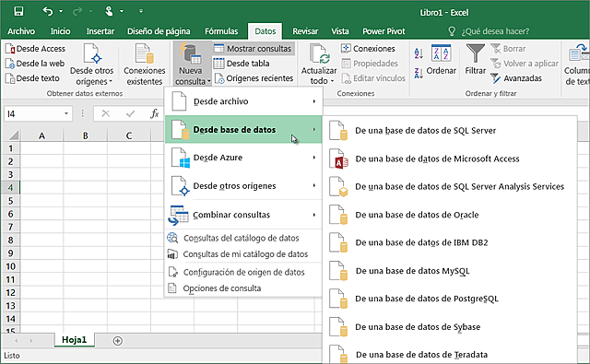Click Desde Access button
This screenshot has width=590, height=364.
[x=35, y=49]
